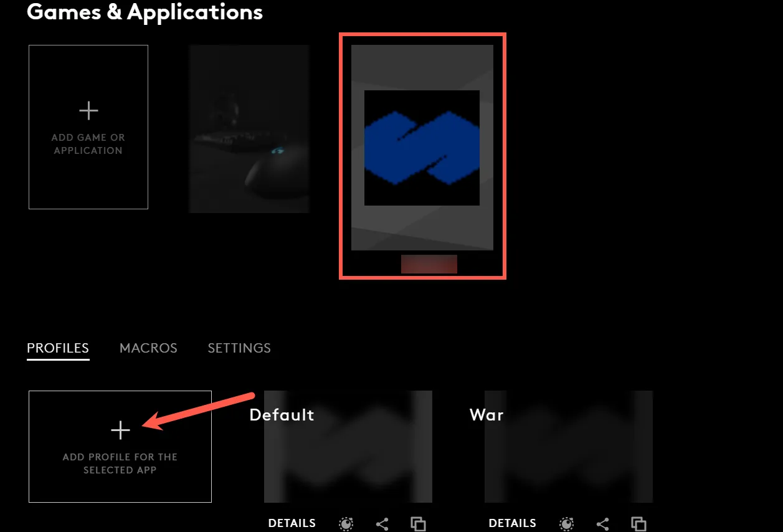Duplicate the Default profile

[418, 524]
